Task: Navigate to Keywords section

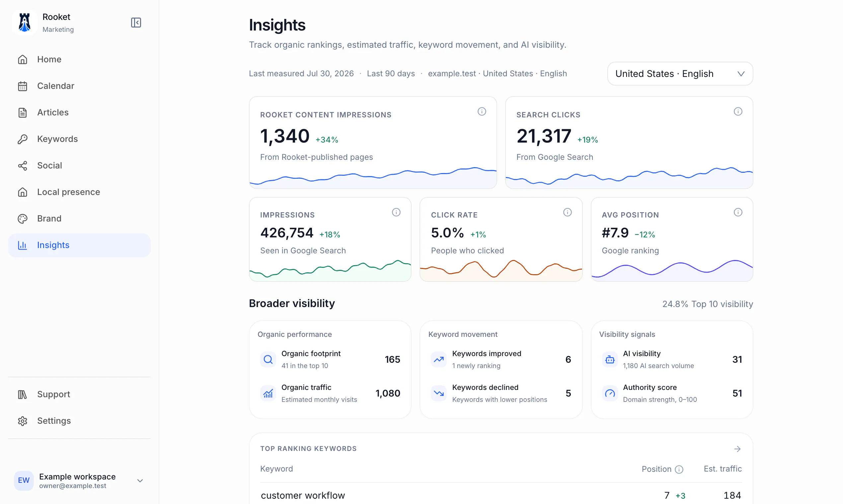Action: pyautogui.click(x=79, y=139)
